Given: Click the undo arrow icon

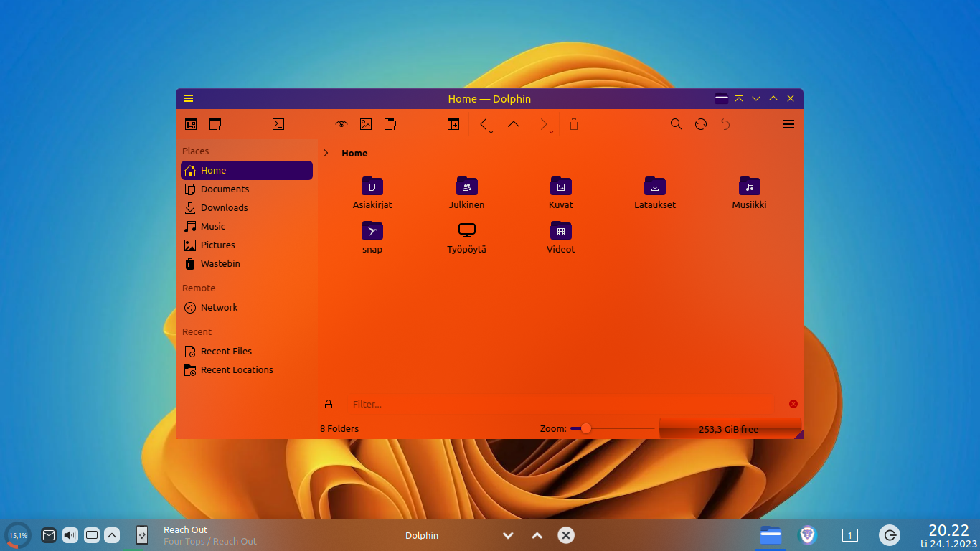Looking at the screenshot, I should (x=725, y=124).
